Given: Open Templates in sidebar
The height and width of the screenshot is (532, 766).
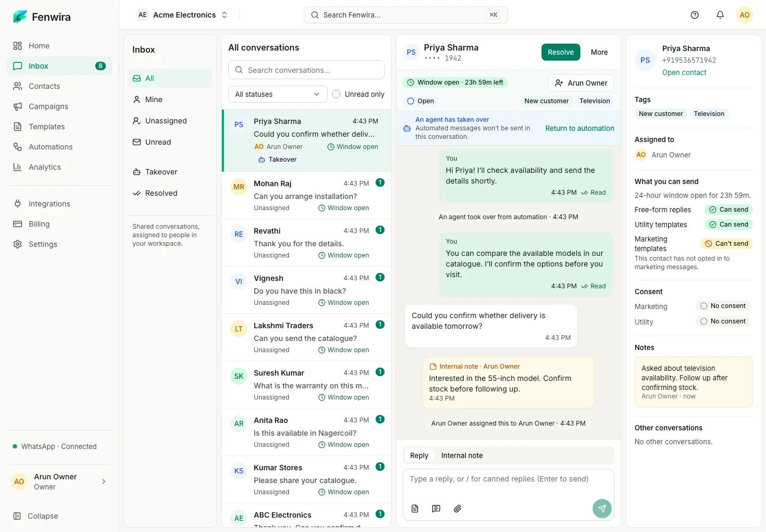Looking at the screenshot, I should [x=59, y=127].
